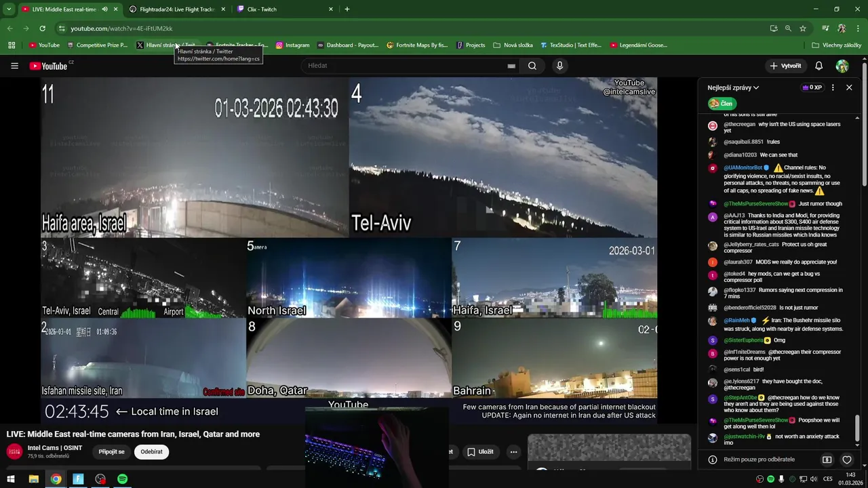Start voice search with the microphone
Screen dimensions: 868x488
559,66
